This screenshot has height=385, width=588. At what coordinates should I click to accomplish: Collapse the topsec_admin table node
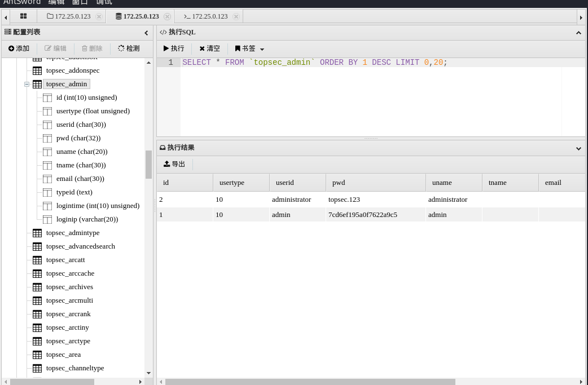pyautogui.click(x=27, y=84)
